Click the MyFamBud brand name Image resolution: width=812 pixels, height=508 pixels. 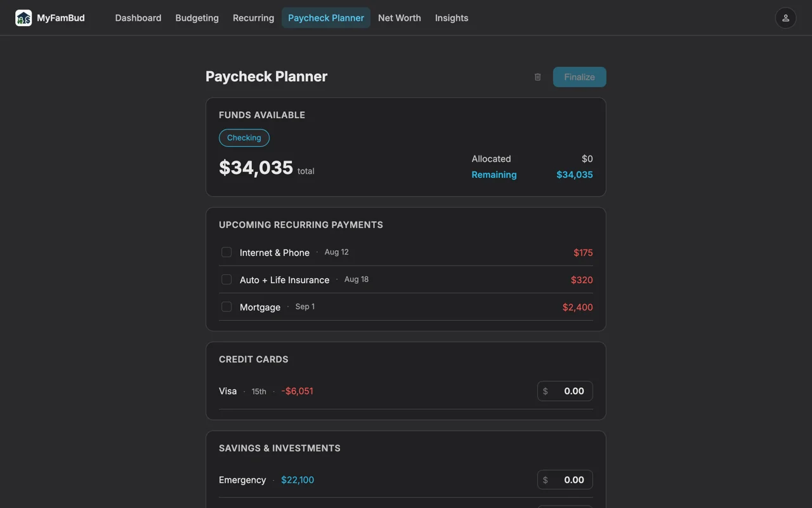click(61, 18)
